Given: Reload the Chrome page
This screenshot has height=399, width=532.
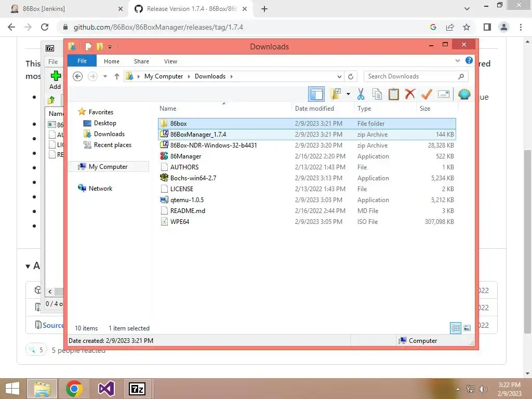Looking at the screenshot, I should (45, 27).
